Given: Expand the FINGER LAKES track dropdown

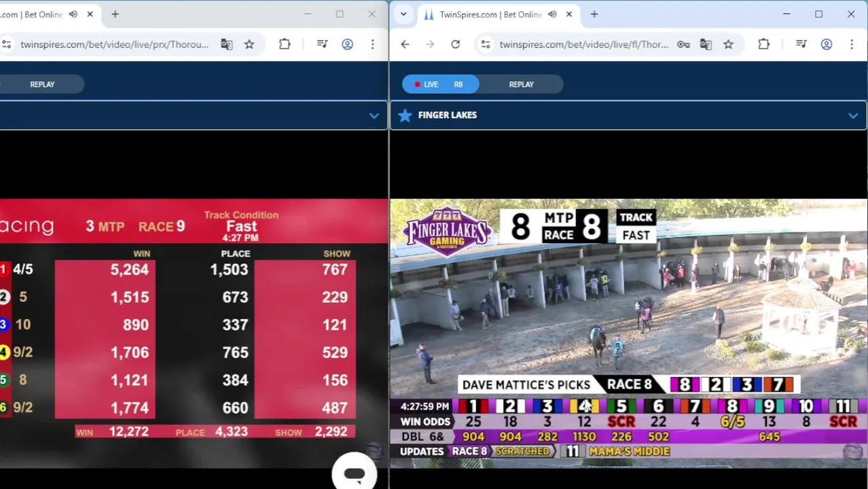Looking at the screenshot, I should pyautogui.click(x=853, y=115).
